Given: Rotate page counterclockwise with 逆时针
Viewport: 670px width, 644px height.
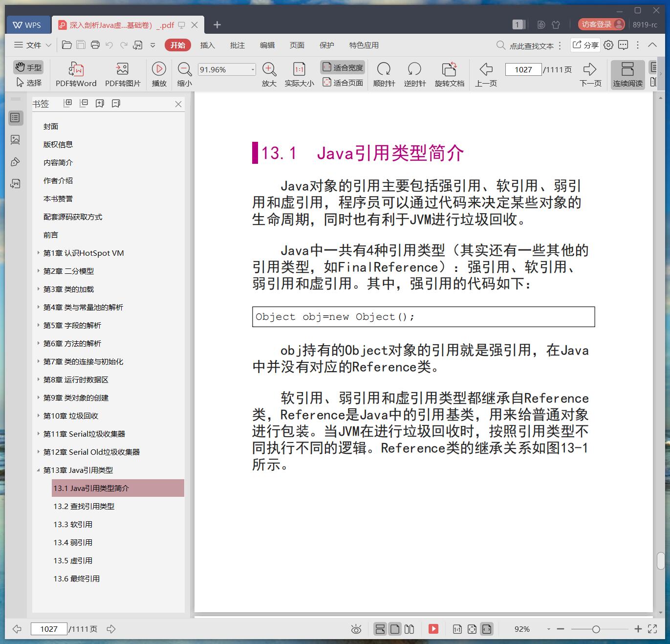Looking at the screenshot, I should coord(415,74).
